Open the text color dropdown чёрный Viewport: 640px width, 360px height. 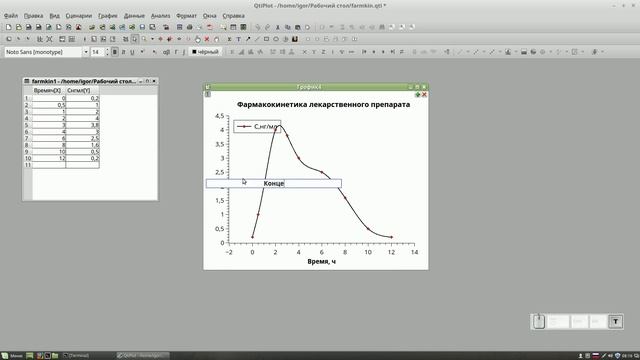click(205, 52)
